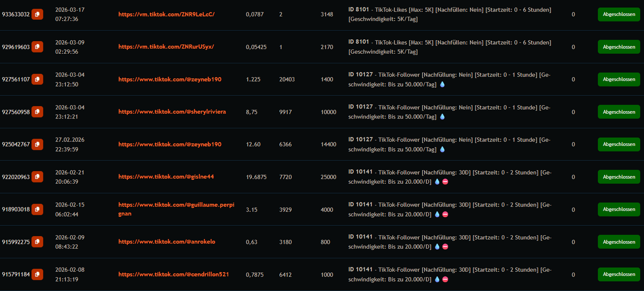Copy order ID 915791184

click(x=37, y=274)
